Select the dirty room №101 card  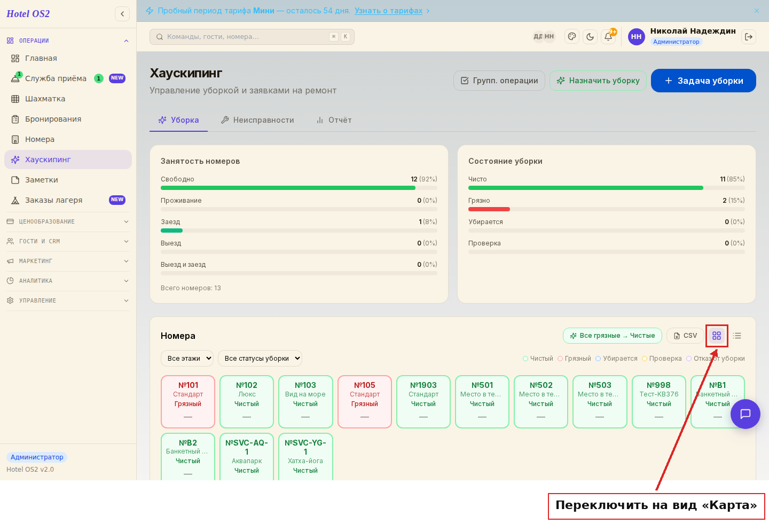click(188, 402)
